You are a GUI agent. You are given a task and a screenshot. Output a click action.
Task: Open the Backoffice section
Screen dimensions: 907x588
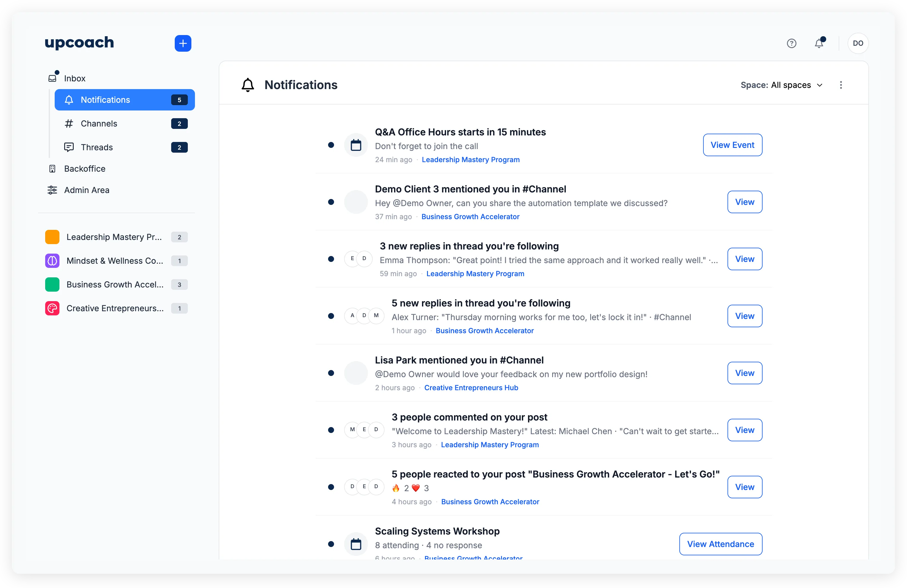click(85, 168)
